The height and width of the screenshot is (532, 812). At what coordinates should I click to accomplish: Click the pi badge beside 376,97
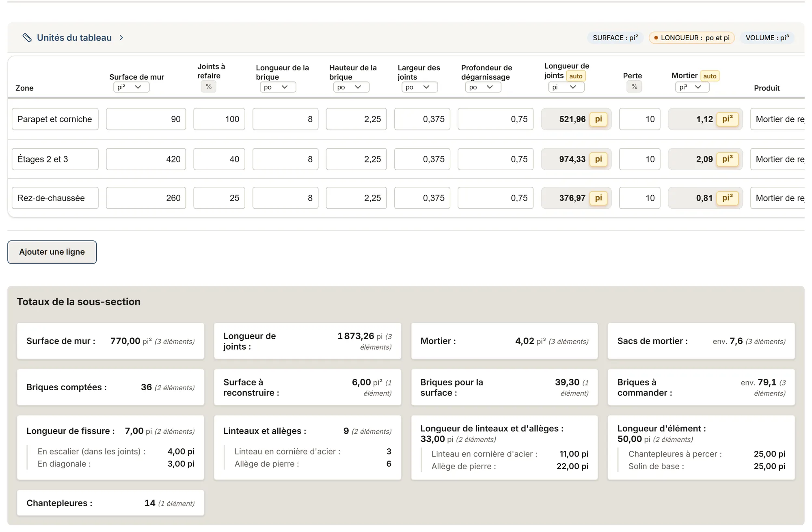598,198
